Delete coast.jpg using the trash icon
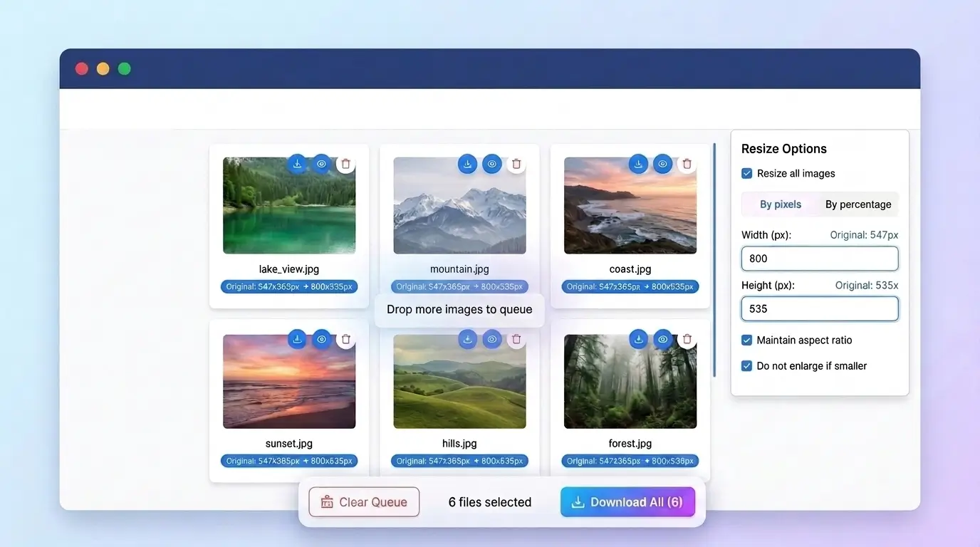Viewport: 980px width, 547px height. 687,164
